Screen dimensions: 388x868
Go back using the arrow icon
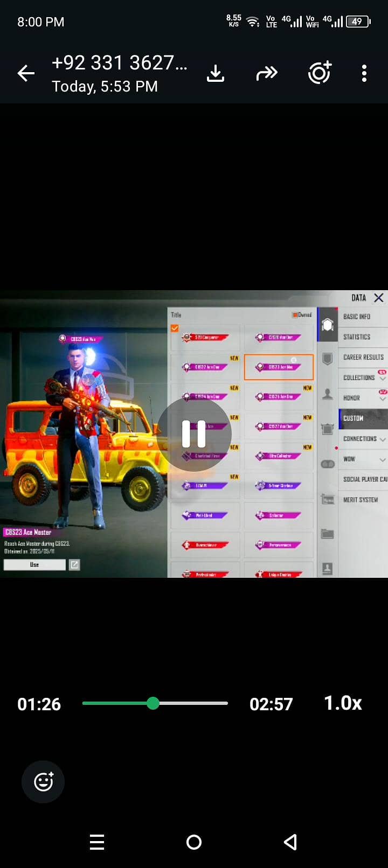pyautogui.click(x=26, y=73)
